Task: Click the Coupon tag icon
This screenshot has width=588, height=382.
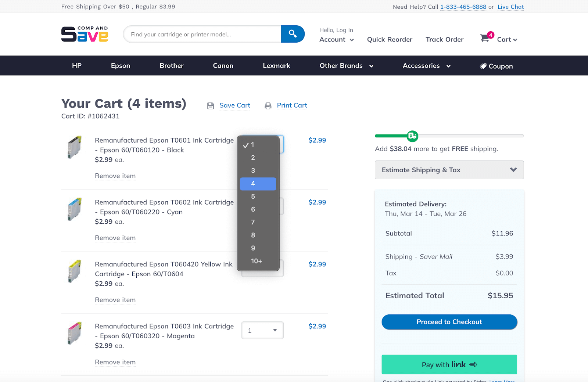Action: pyautogui.click(x=483, y=66)
